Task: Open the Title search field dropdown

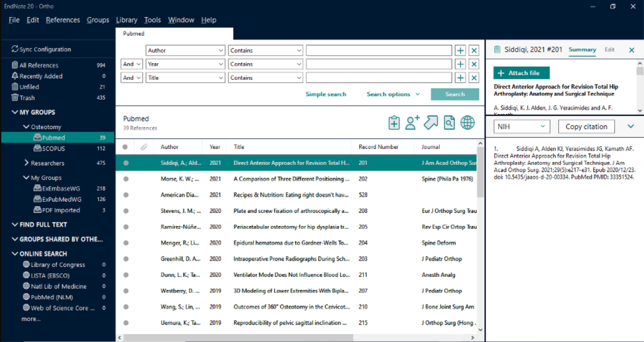Action: (185, 78)
